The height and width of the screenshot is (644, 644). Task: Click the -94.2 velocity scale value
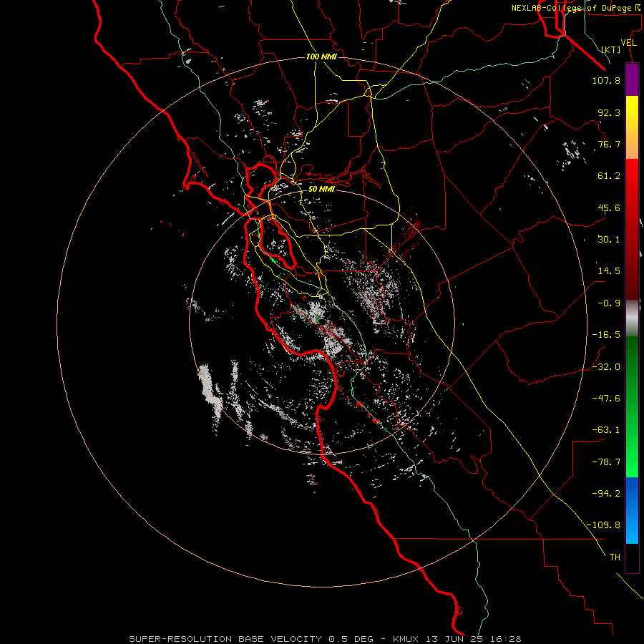coord(606,493)
